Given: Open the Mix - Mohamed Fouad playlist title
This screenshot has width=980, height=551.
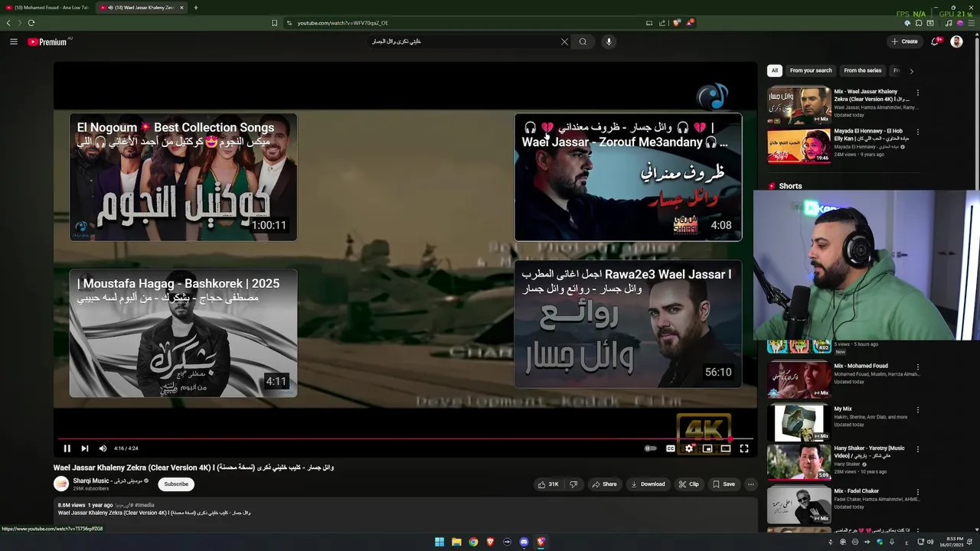Looking at the screenshot, I should click(x=861, y=366).
